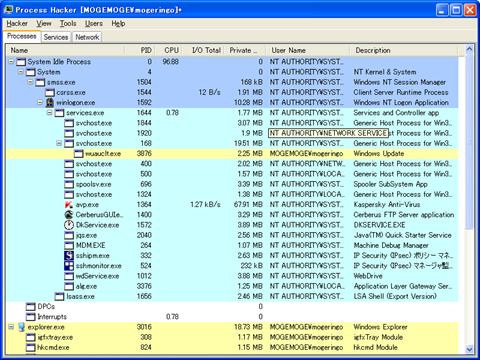Collapse the svchost.exe PID 168 node
The image size is (480, 360).
coord(59,143)
